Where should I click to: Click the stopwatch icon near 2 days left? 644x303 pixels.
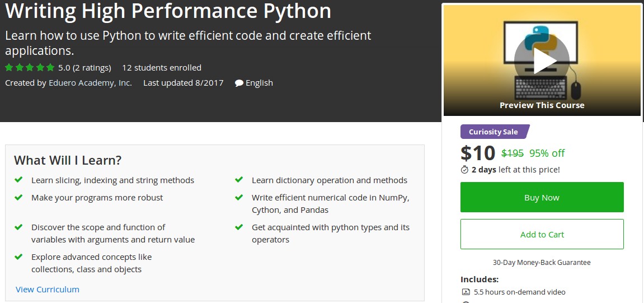point(464,169)
